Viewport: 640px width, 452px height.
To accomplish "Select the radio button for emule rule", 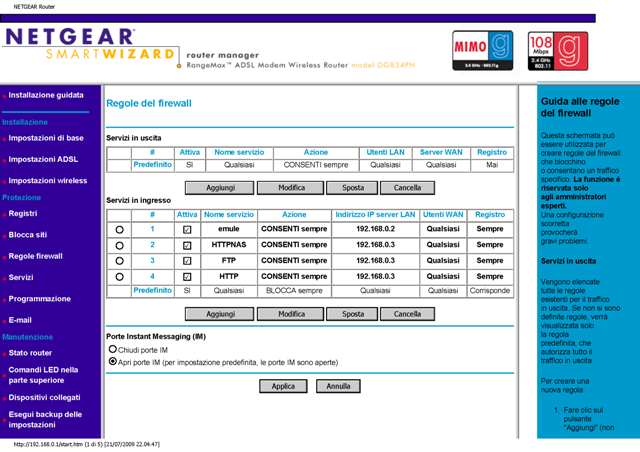I will pos(119,229).
